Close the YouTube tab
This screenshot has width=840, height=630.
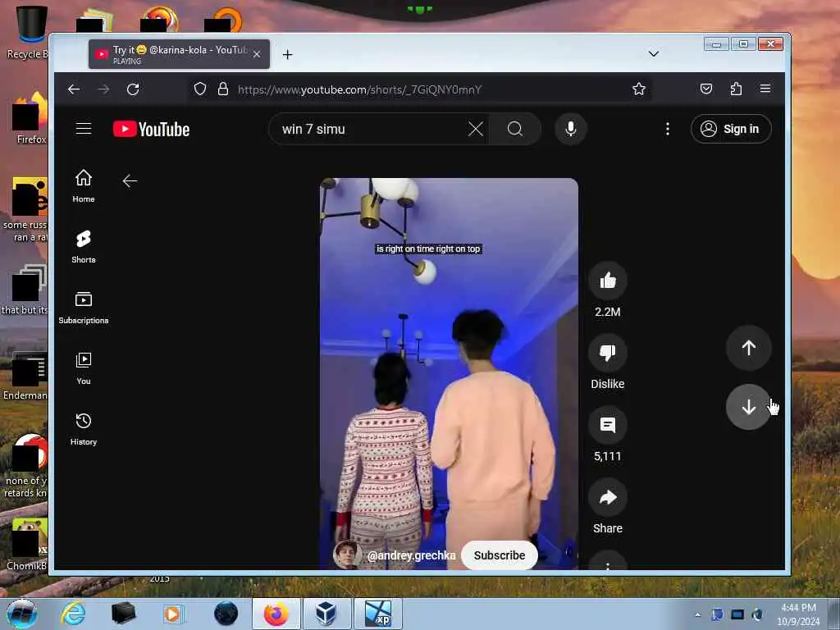coord(257,54)
